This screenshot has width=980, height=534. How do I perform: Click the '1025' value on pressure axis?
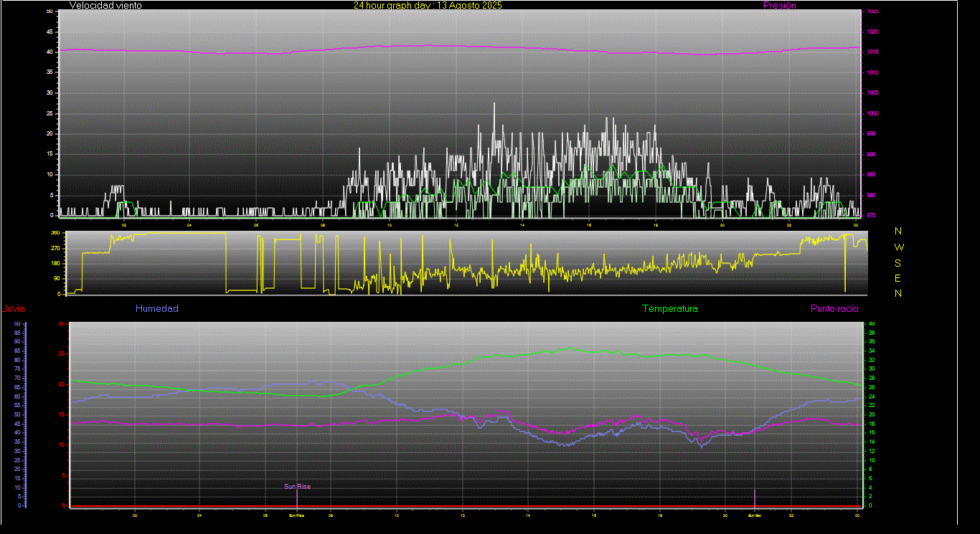point(872,11)
